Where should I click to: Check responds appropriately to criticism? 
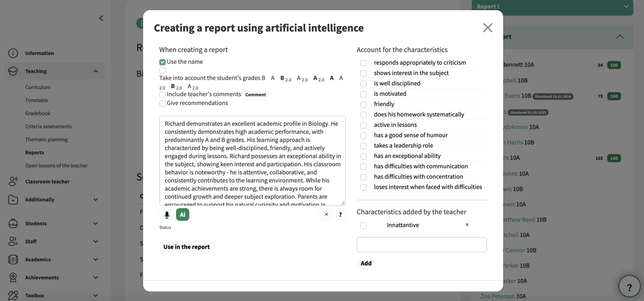[364, 63]
